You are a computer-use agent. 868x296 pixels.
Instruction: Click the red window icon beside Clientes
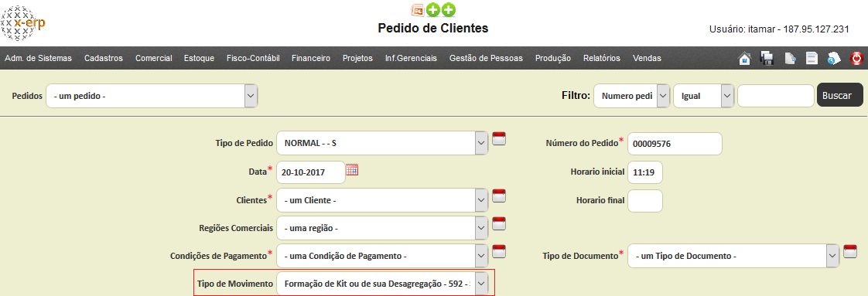pyautogui.click(x=499, y=196)
